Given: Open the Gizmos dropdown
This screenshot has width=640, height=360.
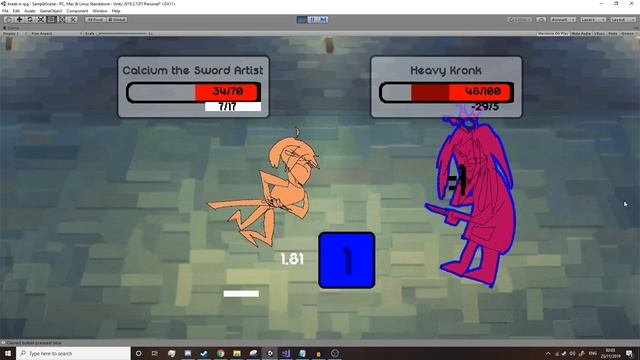Looking at the screenshot, I should tap(629, 33).
